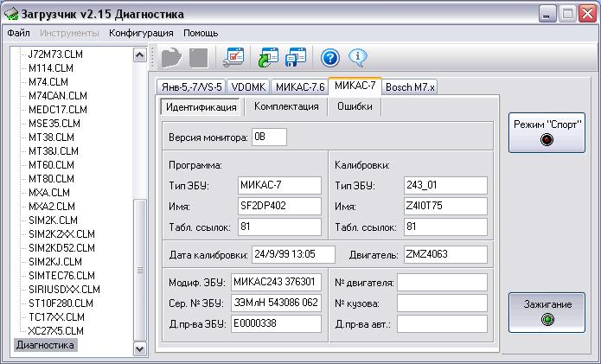Switch to the VDOMK tab
Image resolution: width=601 pixels, height=364 pixels.
coord(248,86)
